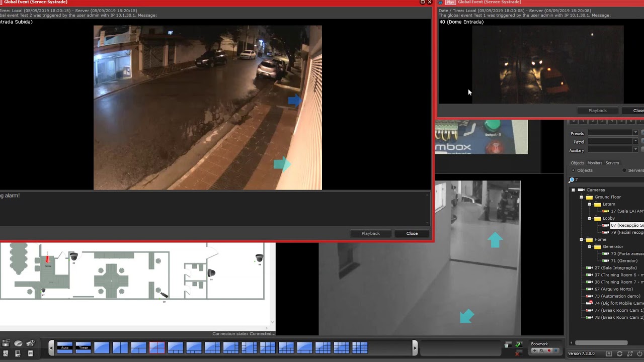Click the refresh icon near version
This screenshot has width=644, height=362.
[x=619, y=354]
